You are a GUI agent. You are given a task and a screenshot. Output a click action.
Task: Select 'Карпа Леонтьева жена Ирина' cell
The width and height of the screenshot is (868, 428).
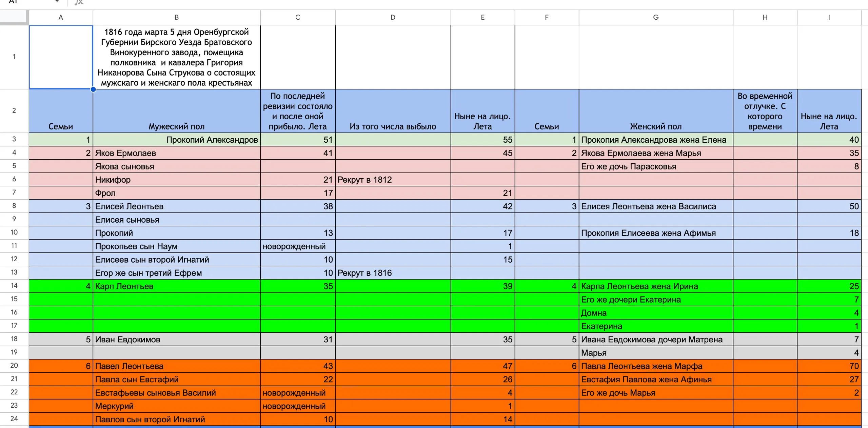pos(656,286)
